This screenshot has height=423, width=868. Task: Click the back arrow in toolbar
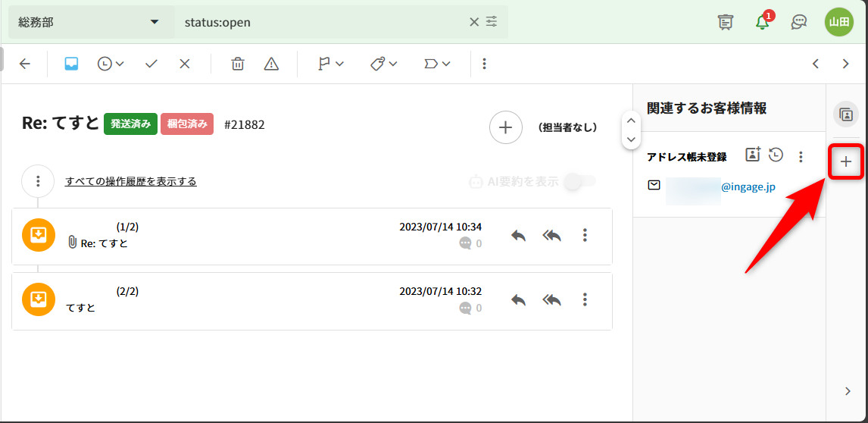tap(25, 64)
